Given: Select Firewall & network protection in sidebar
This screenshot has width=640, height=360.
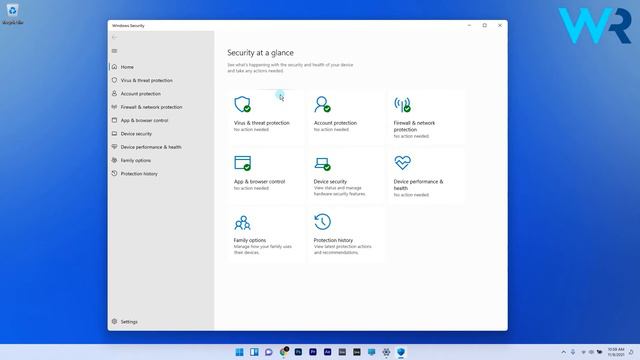Looking at the screenshot, I should coord(151,107).
